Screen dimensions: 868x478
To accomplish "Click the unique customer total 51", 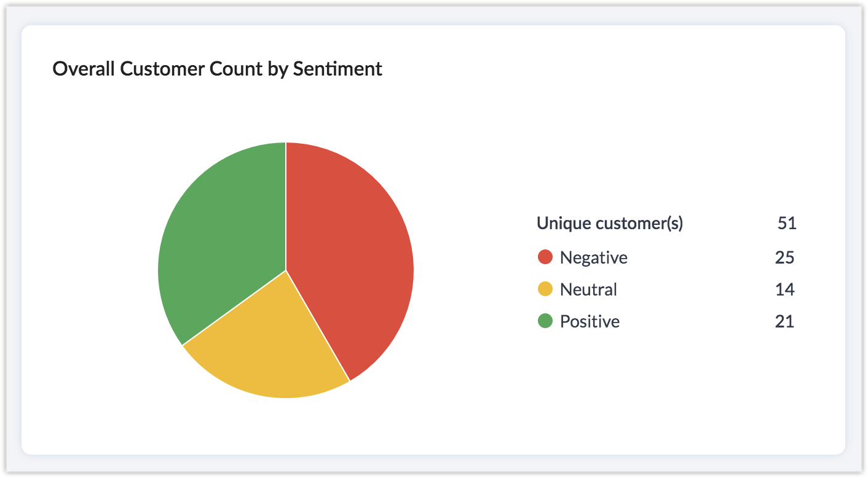I will [787, 224].
